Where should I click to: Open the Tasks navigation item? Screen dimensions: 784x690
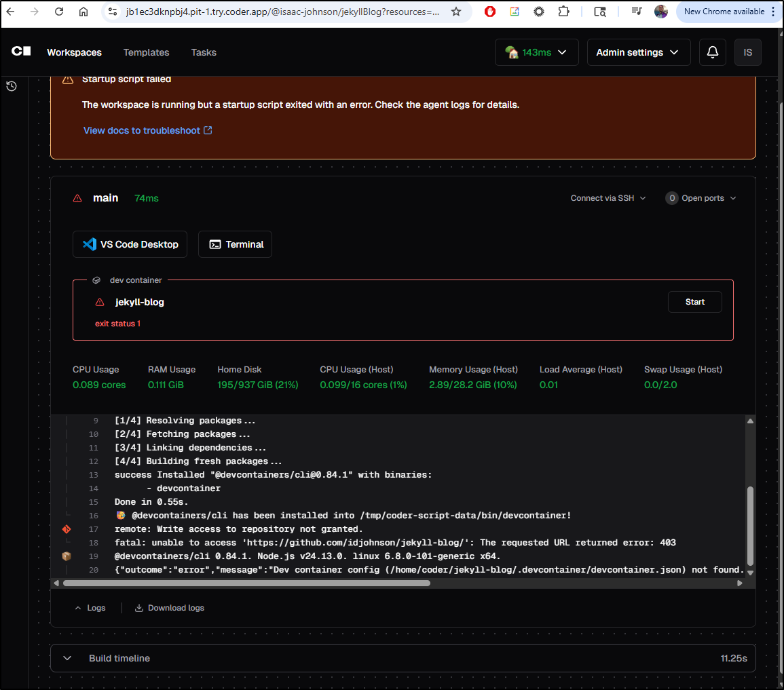tap(203, 52)
